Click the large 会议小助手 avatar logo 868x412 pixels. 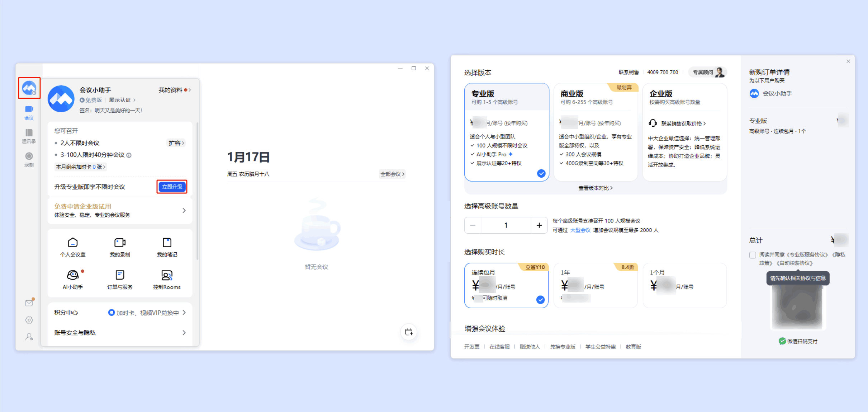pyautogui.click(x=61, y=99)
